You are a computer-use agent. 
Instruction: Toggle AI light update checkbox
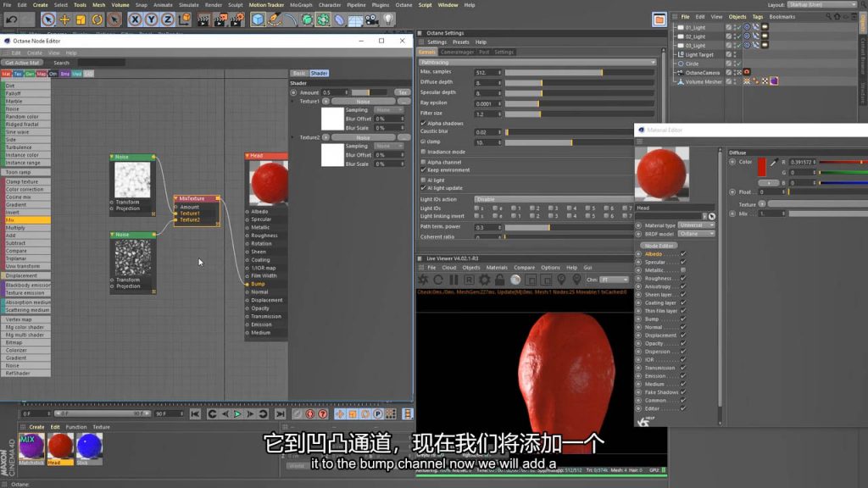424,188
